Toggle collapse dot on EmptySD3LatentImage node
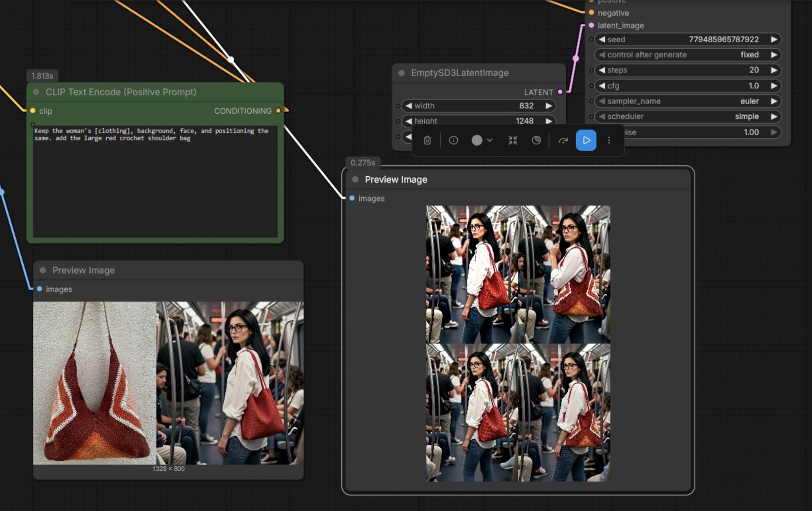 (x=401, y=73)
